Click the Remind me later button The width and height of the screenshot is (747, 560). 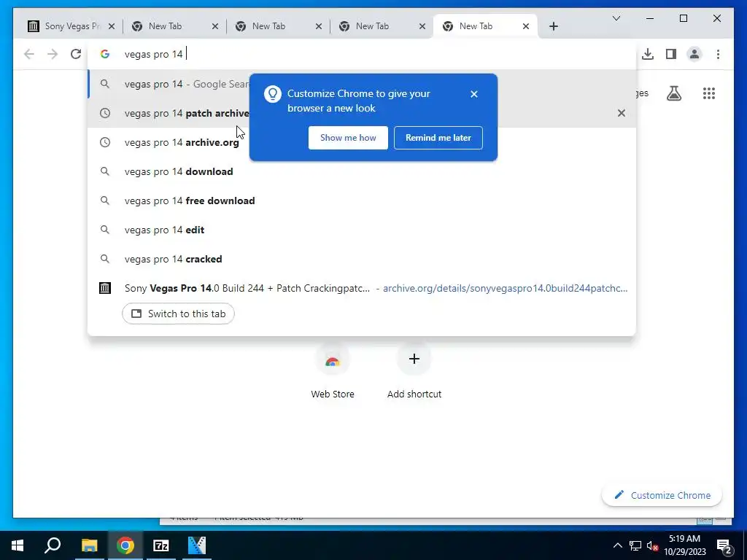438,138
